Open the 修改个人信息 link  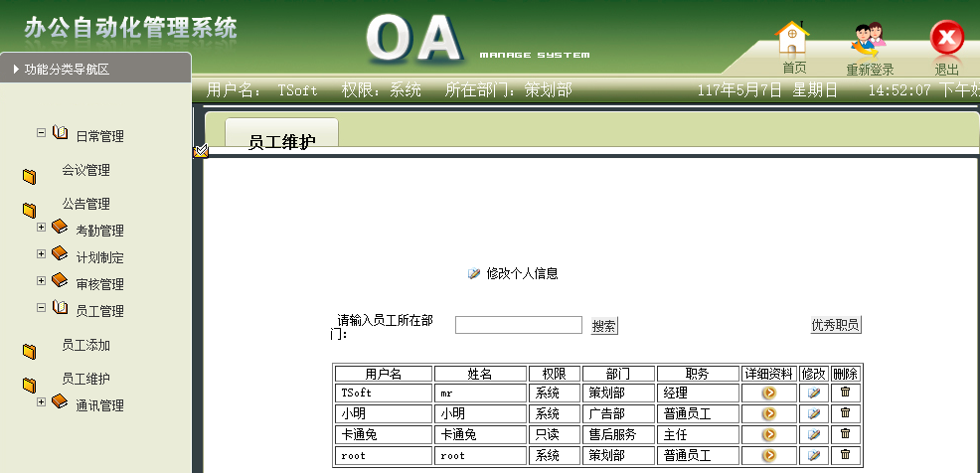(x=523, y=273)
